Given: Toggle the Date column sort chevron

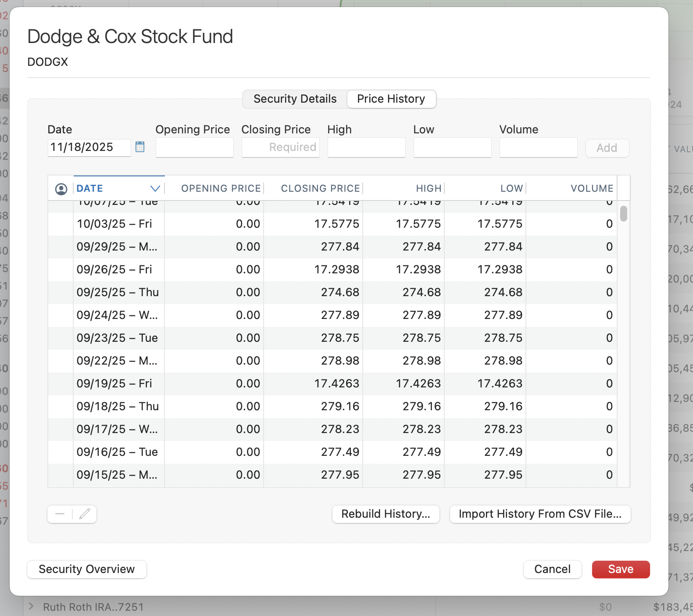Looking at the screenshot, I should click(x=155, y=189).
